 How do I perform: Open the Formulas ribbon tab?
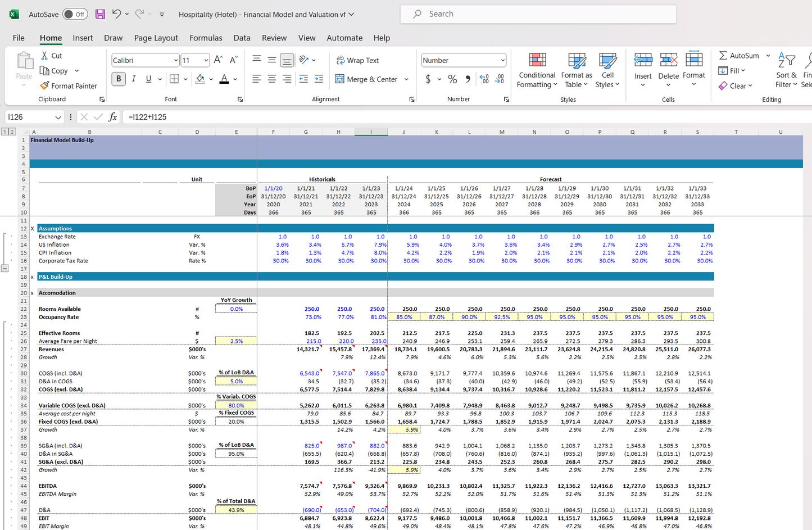point(206,38)
